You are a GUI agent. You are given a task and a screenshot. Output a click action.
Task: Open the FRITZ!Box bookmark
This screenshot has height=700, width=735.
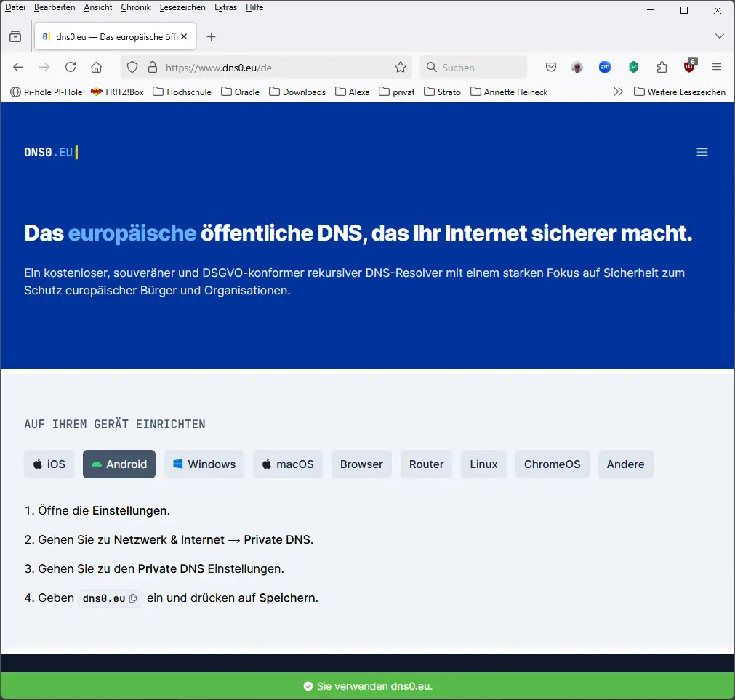coord(117,92)
